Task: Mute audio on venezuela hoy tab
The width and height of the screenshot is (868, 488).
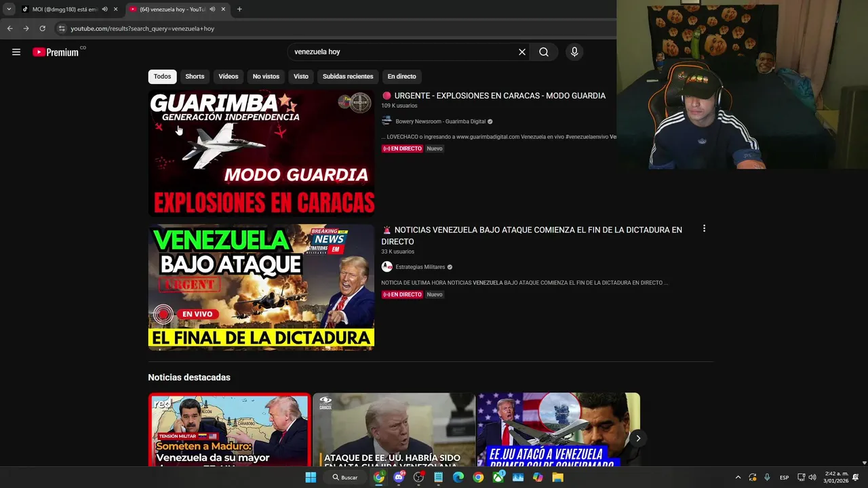Action: [x=212, y=9]
